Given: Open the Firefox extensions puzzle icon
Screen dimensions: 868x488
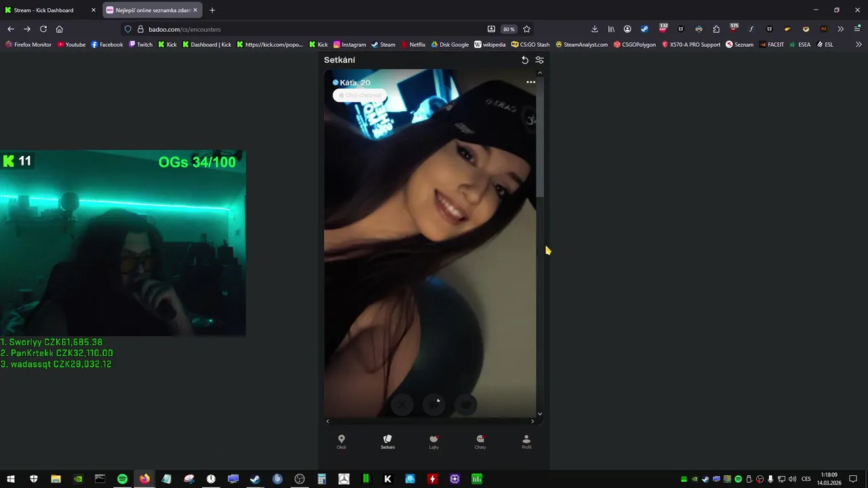Looking at the screenshot, I should click(716, 29).
